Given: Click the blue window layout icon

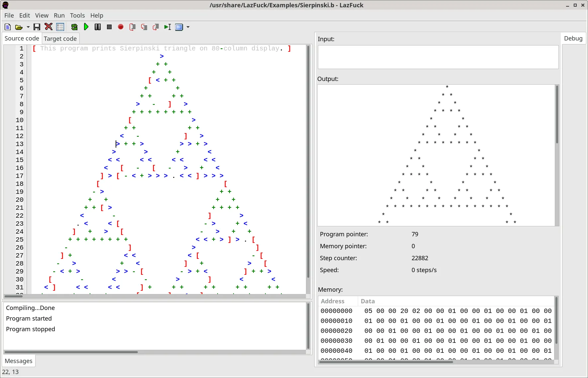Looking at the screenshot, I should pyautogui.click(x=179, y=27).
